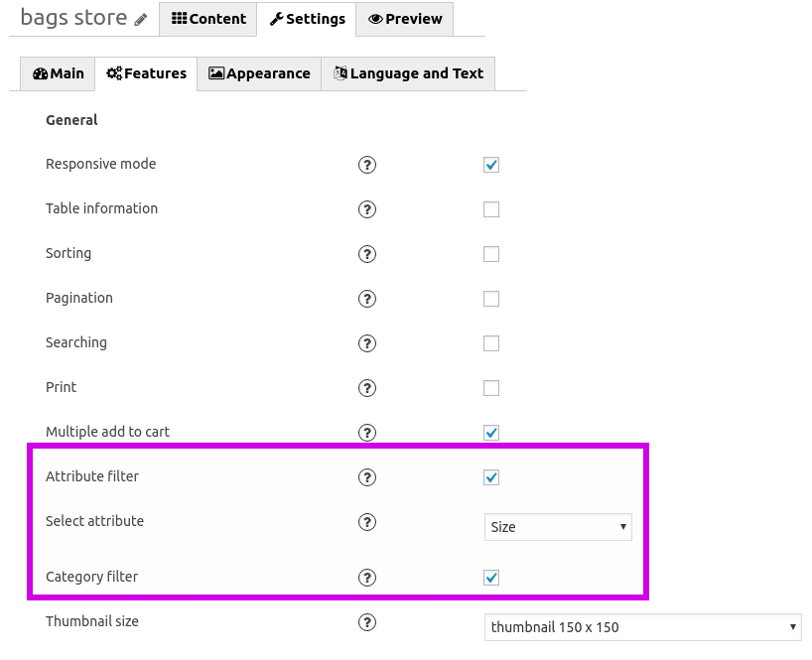The height and width of the screenshot is (660, 812).
Task: Show help for Attribute filter option
Action: (x=366, y=476)
